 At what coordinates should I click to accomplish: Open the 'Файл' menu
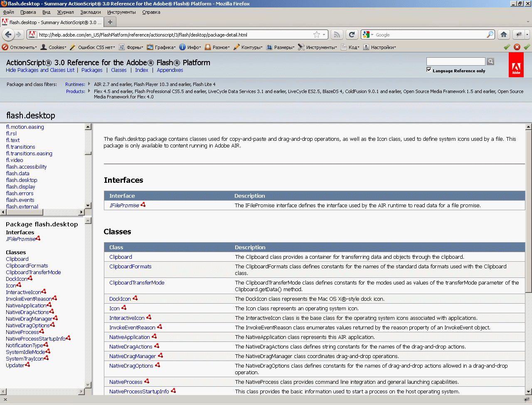tap(8, 12)
